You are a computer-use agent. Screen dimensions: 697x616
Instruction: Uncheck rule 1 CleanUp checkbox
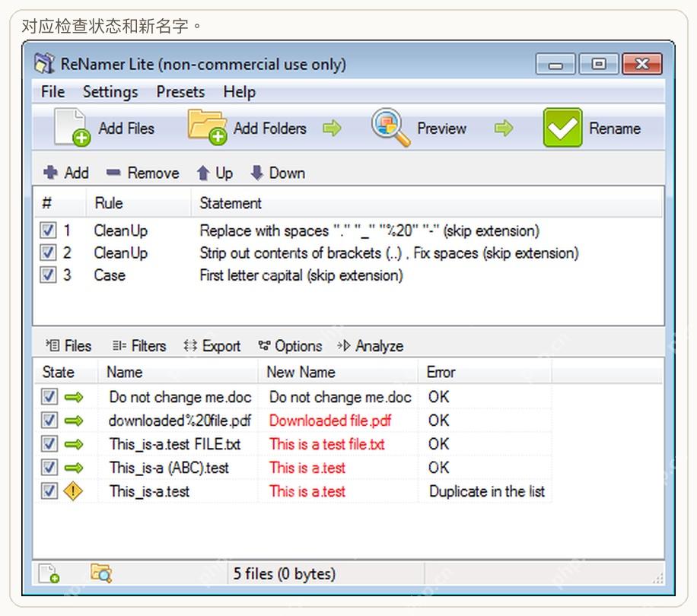click(x=48, y=230)
